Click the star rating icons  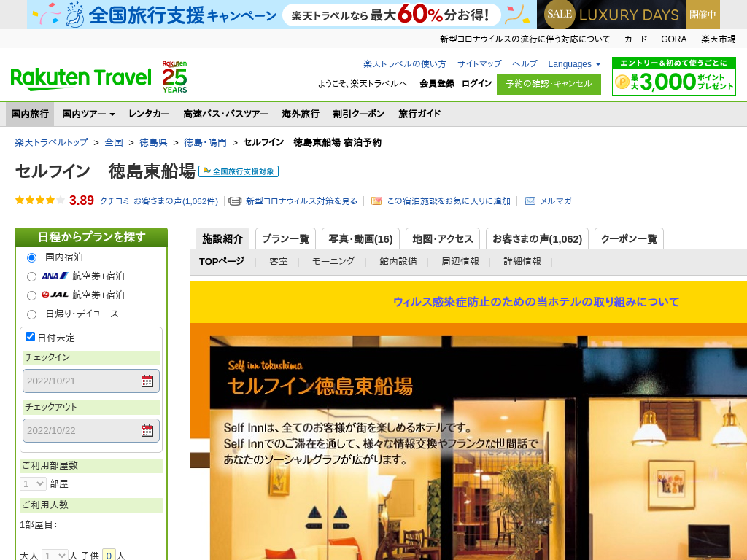[40, 201]
